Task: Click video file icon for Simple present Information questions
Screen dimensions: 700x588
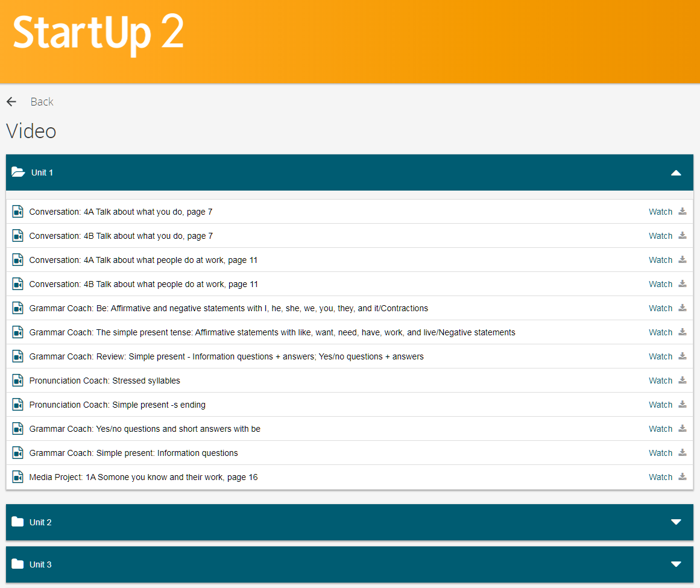Action: click(18, 452)
